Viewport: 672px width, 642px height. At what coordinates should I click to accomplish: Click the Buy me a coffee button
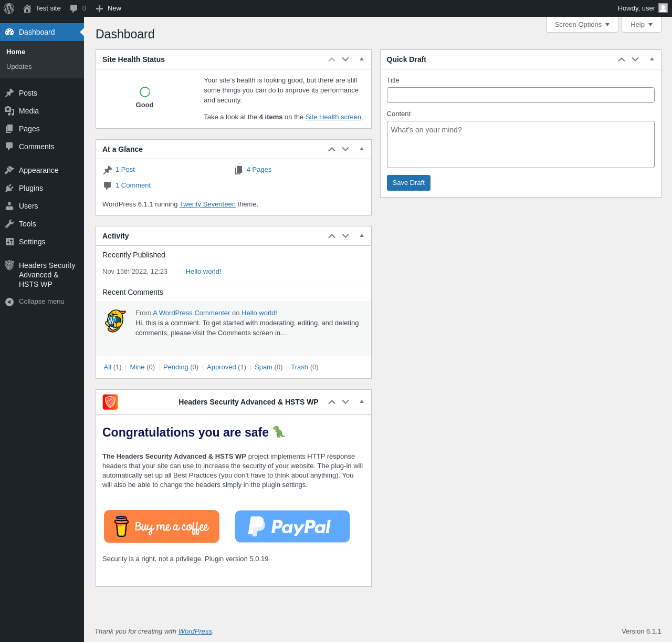162,526
